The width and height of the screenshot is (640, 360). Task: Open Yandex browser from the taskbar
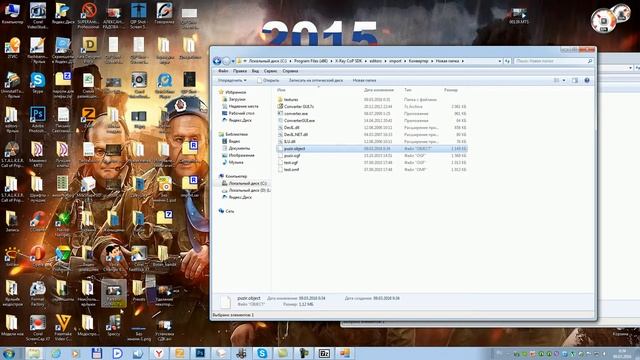click(158, 353)
